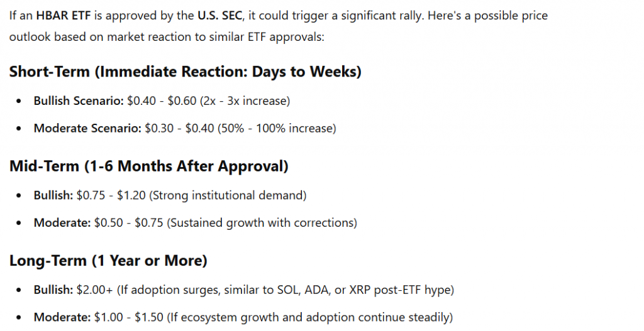Click '(Strong institutional demand)' text
The image size is (644, 331).
[x=228, y=195]
